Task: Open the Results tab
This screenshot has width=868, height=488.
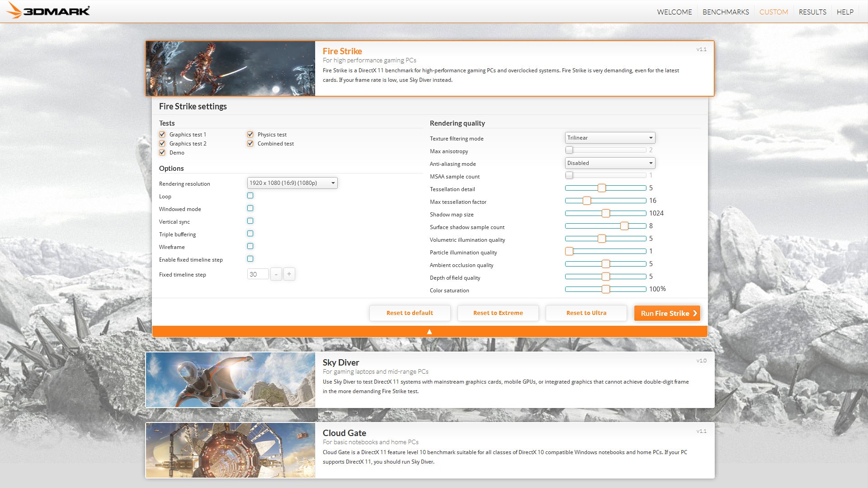Action: [812, 12]
